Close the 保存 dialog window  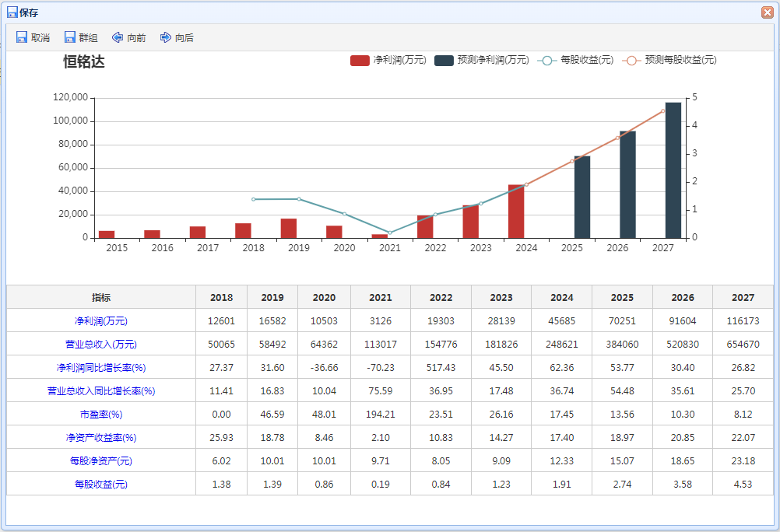[x=768, y=12]
